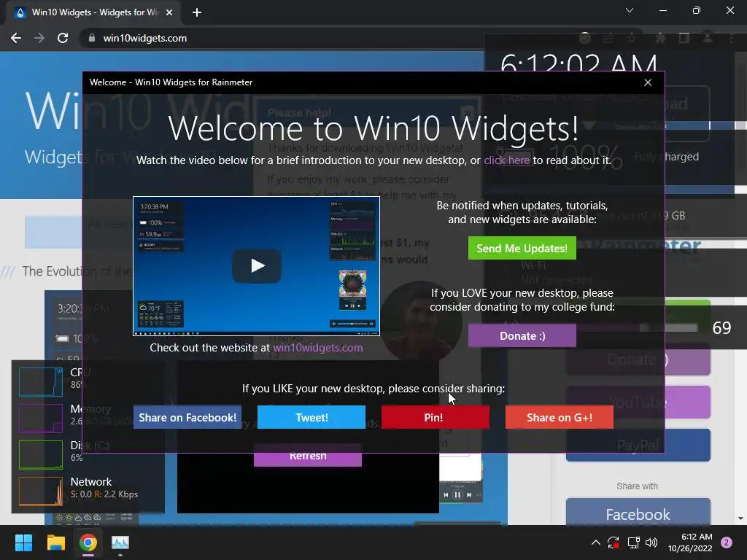Open the 'click here' link to read about it
Viewport: 747px width, 560px height.
[x=506, y=160]
